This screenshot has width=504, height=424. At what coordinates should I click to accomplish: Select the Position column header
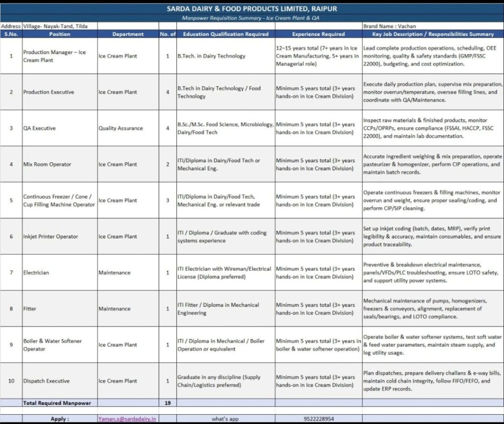[60, 34]
